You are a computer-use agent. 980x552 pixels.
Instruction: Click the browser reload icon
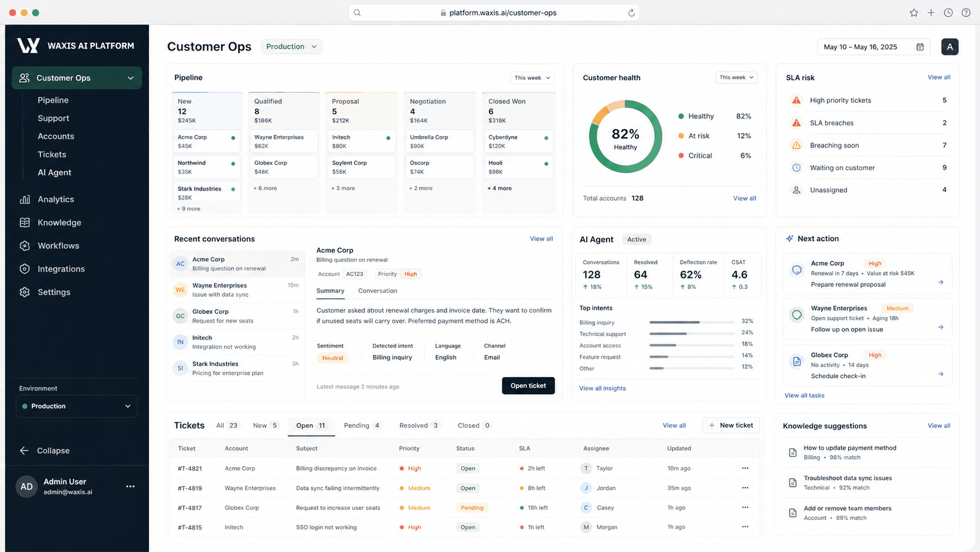(x=631, y=13)
